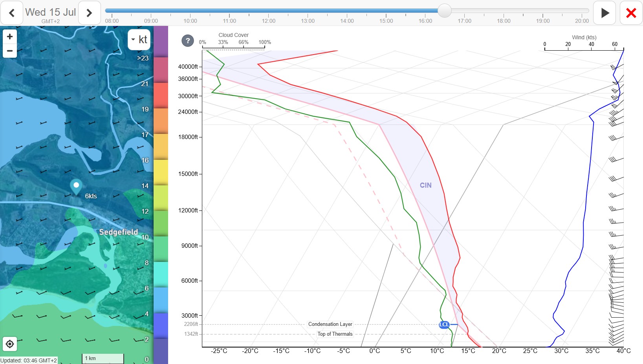Zoom out of the map
The height and width of the screenshot is (364, 643).
[10, 51]
